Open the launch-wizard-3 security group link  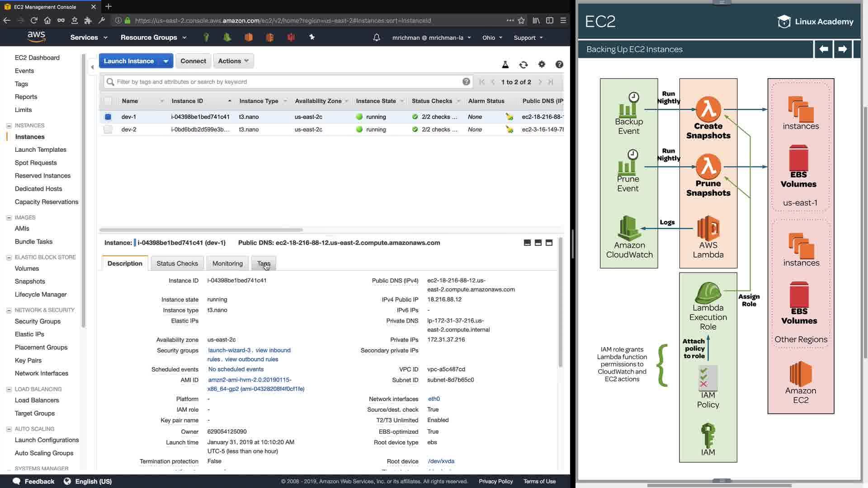click(x=229, y=350)
